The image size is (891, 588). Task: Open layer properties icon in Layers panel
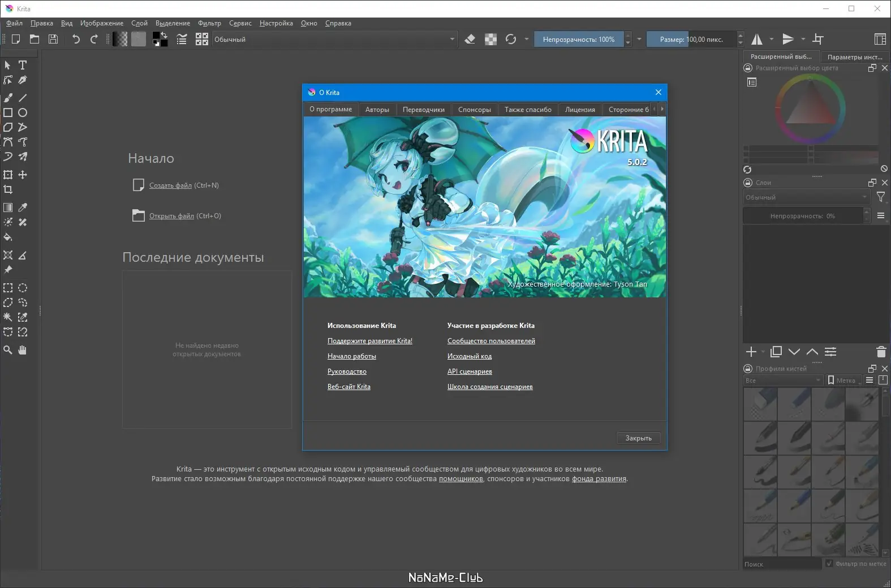830,352
